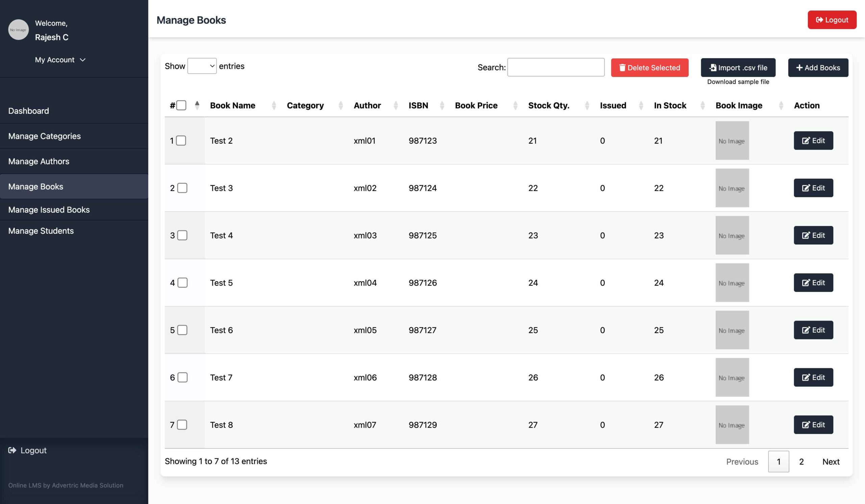Viewport: 865px width, 504px height.
Task: Select checkbox for row 6 Test 7
Action: (x=182, y=377)
